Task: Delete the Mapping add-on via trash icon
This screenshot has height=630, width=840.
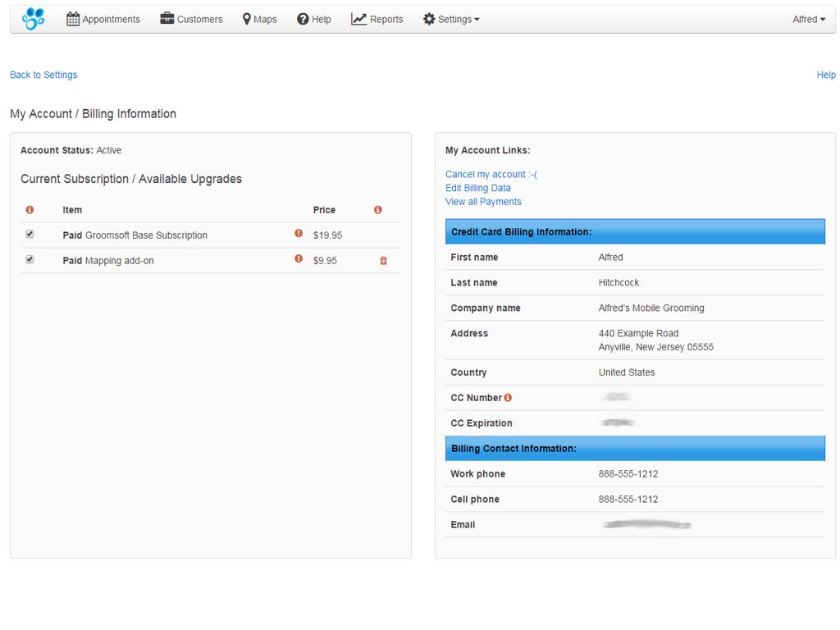Action: click(x=383, y=261)
